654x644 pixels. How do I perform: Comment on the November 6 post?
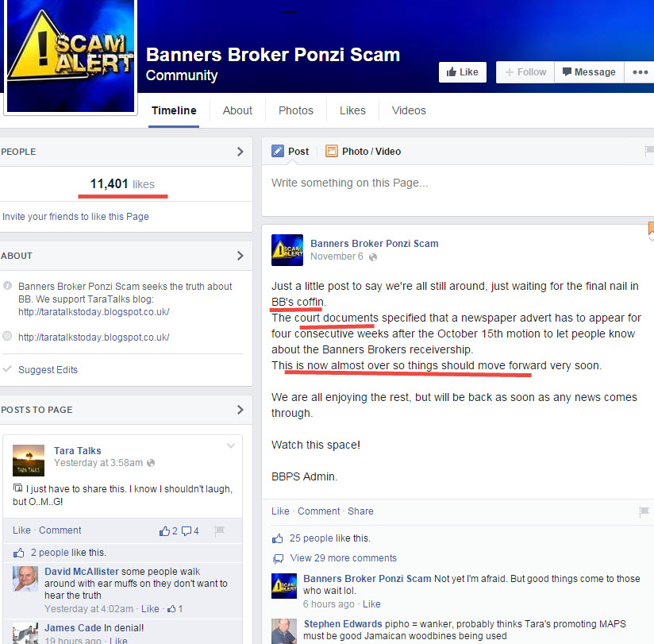coord(318,511)
